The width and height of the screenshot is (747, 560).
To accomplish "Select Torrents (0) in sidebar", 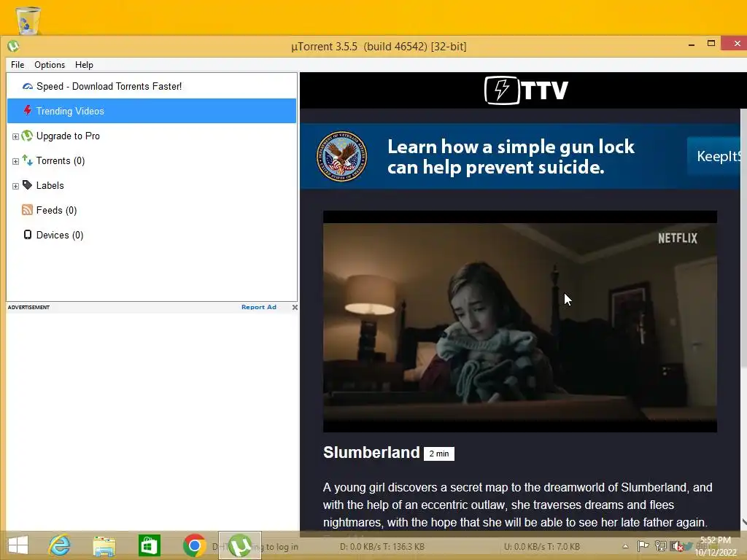I will (61, 160).
